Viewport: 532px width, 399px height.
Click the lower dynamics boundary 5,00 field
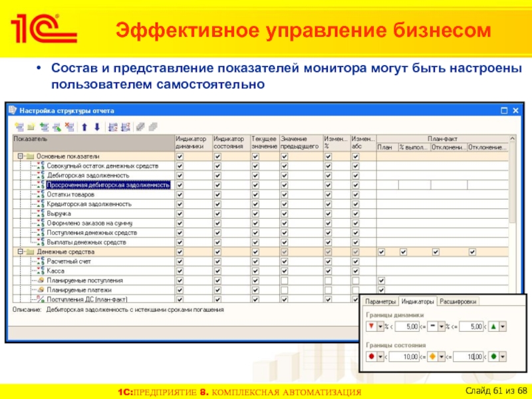pyautogui.click(x=407, y=327)
